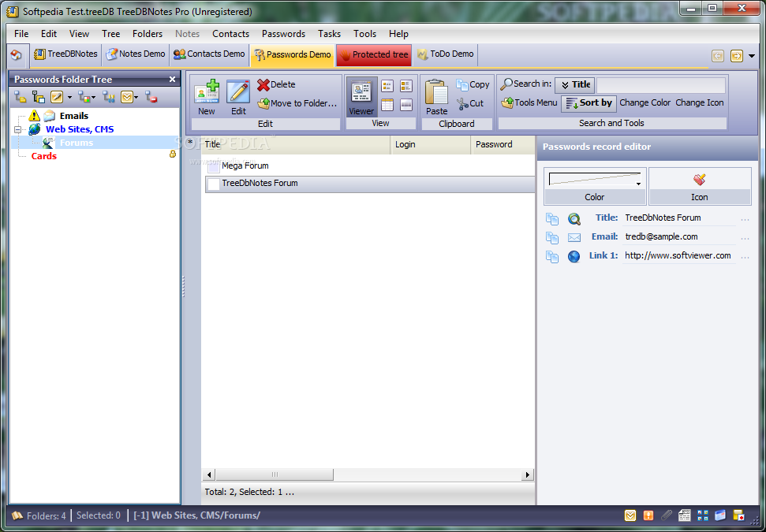Click orange alert icon in status bar

click(648, 515)
